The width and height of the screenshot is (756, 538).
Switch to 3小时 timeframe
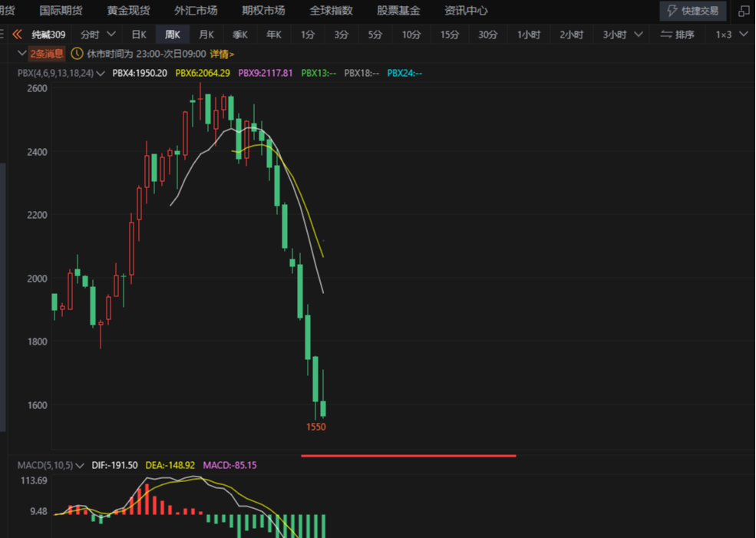615,35
